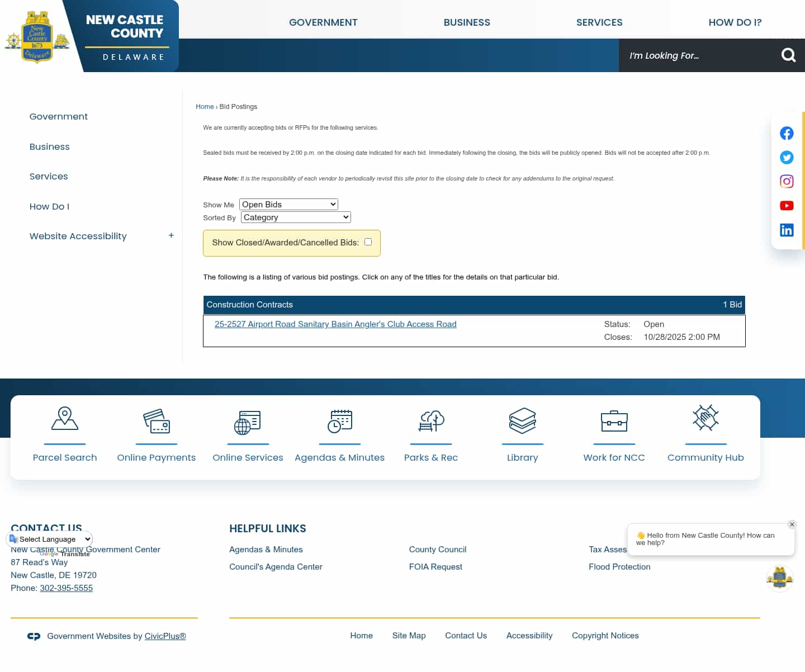Click the FOIA Request link
Screen dimensions: 805x672
[x=435, y=566]
